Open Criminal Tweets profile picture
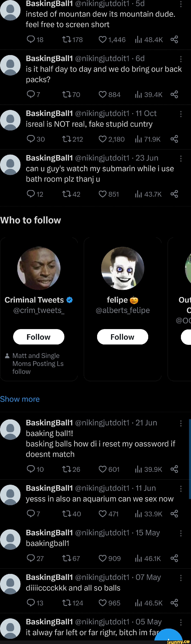Image resolution: width=191 pixels, height=644 pixels. pos(39,268)
